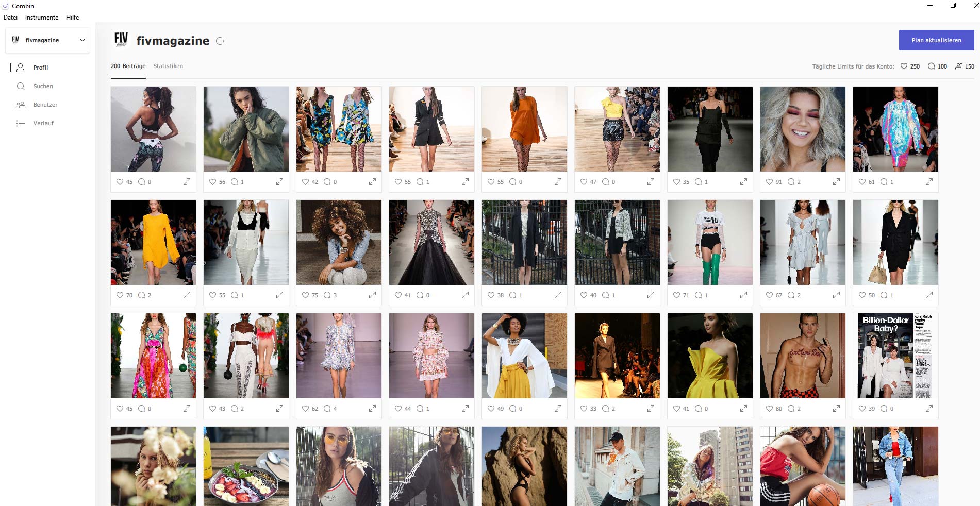Click the heart icon showing 62 likes

(305, 409)
